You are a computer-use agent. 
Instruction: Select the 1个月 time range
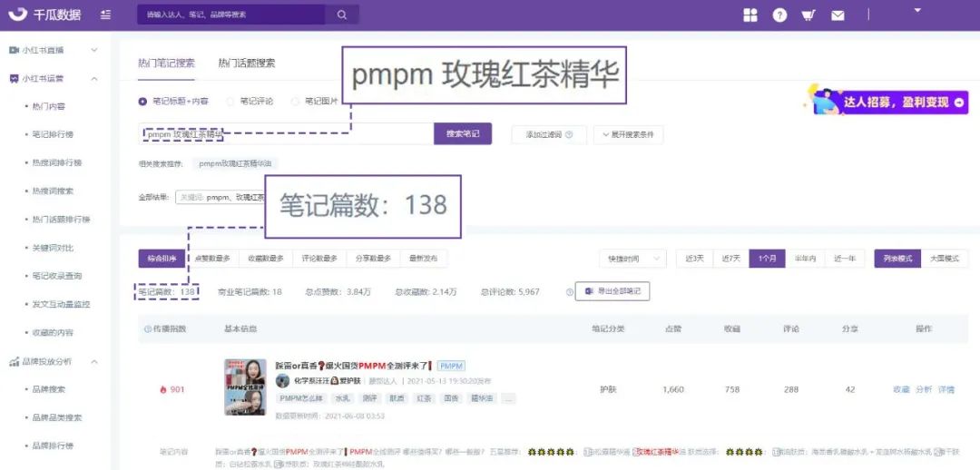767,258
